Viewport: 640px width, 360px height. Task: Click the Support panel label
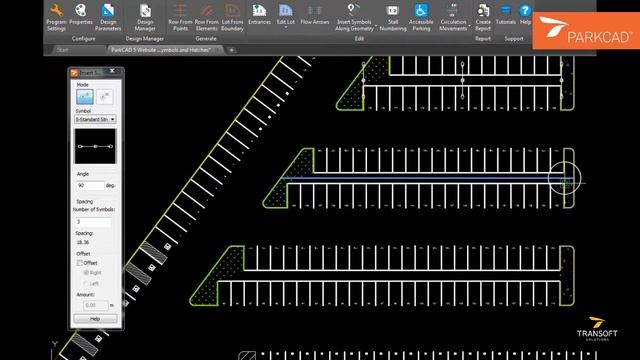click(514, 39)
